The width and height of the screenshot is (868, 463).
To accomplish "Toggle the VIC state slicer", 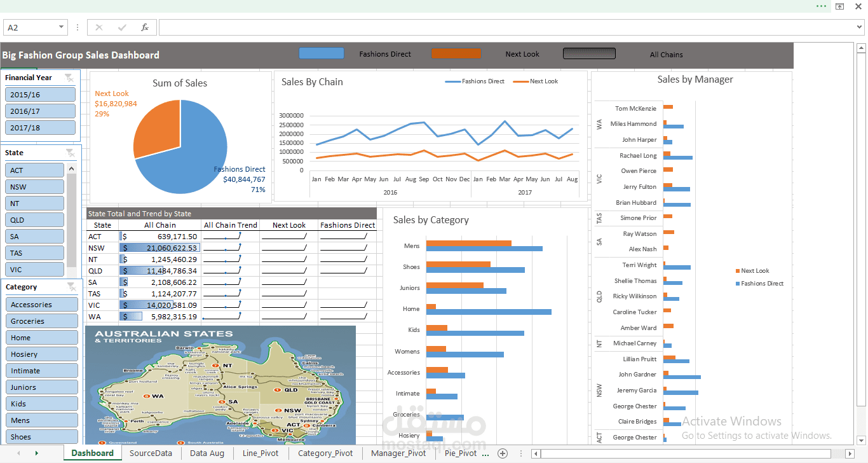I will (x=35, y=269).
